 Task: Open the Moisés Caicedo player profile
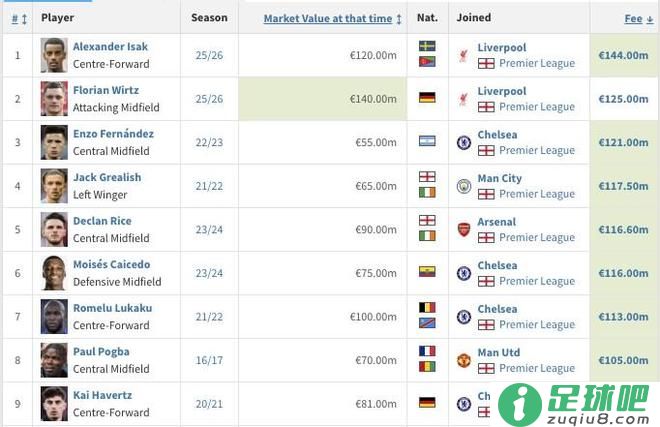[112, 265]
